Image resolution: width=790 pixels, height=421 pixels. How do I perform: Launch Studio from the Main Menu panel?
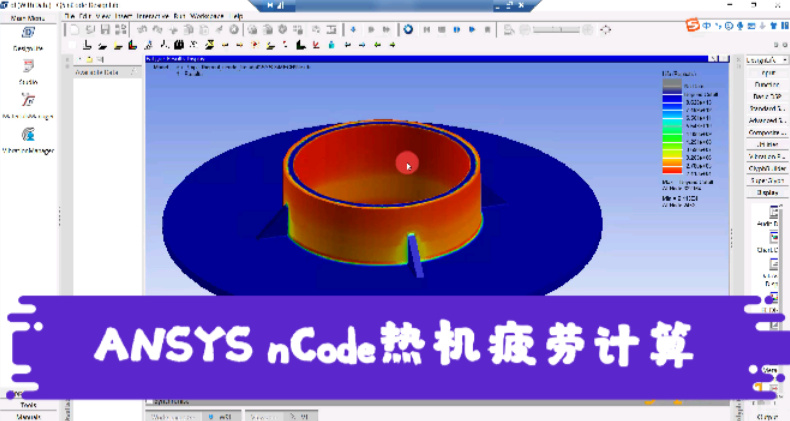[x=28, y=72]
